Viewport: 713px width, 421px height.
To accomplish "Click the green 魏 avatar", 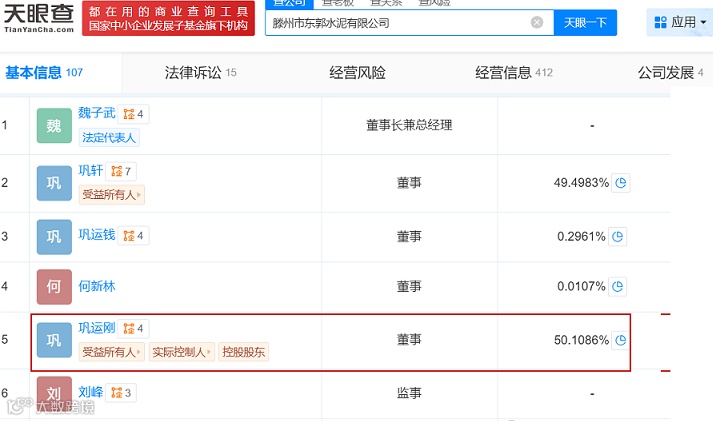I will (x=54, y=125).
